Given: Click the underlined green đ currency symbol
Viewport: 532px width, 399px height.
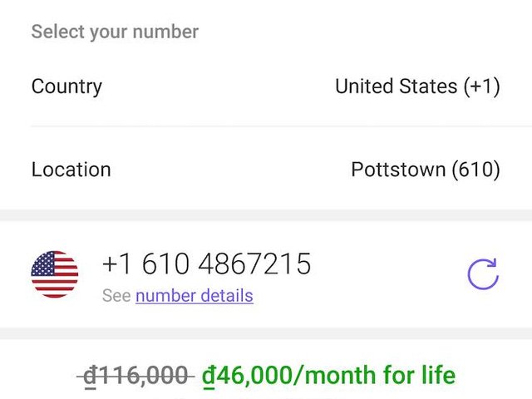Looking at the screenshot, I should (x=209, y=376).
